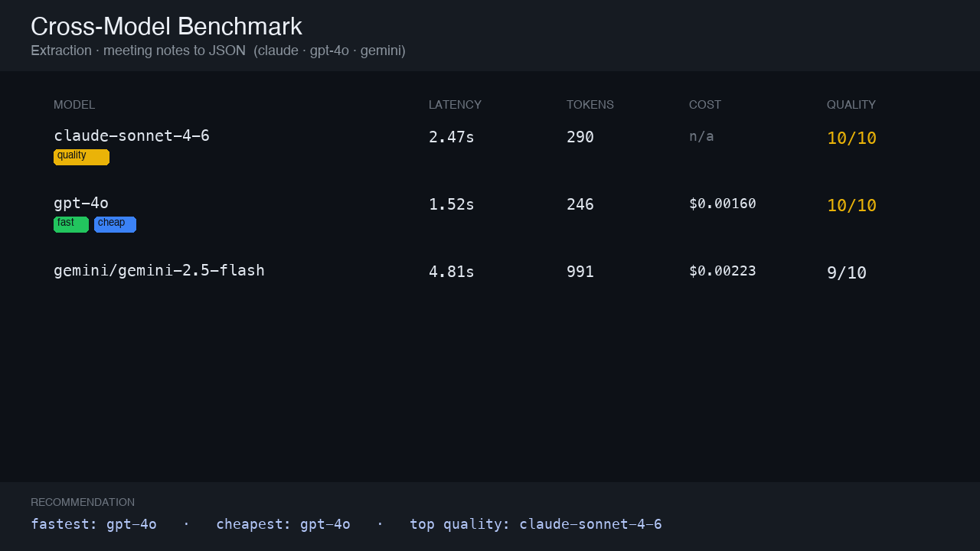Click the MODEL column header

[x=74, y=105]
